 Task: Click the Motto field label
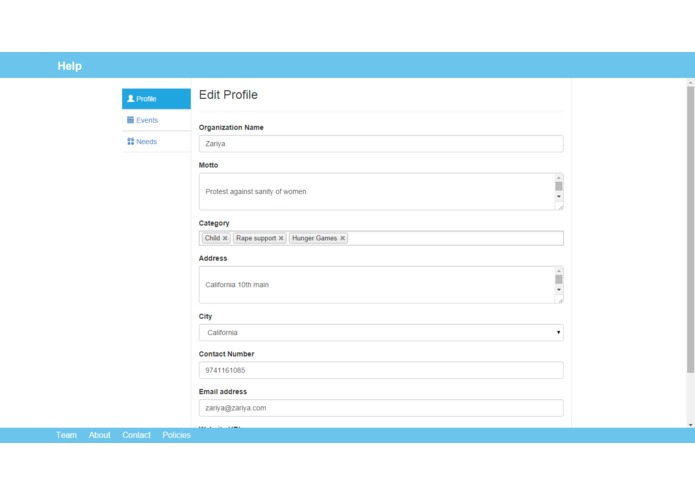tap(208, 165)
